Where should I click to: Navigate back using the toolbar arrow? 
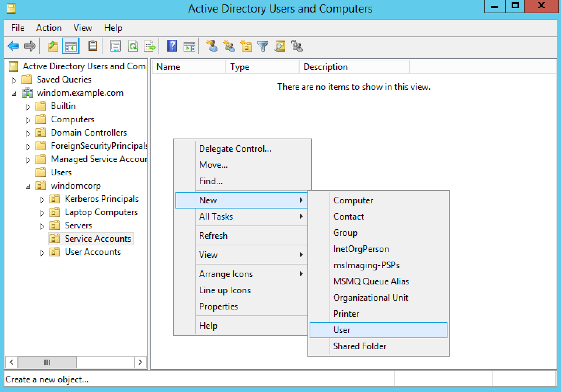13,46
